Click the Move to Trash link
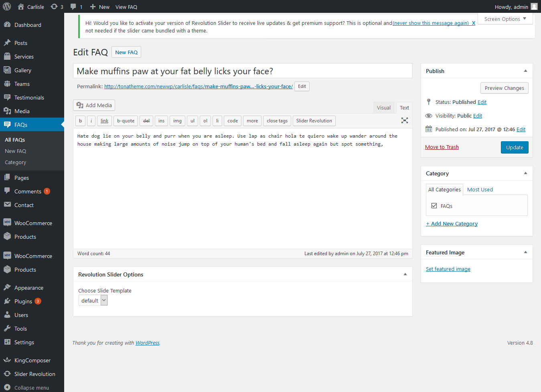This screenshot has height=392, width=541. point(442,147)
